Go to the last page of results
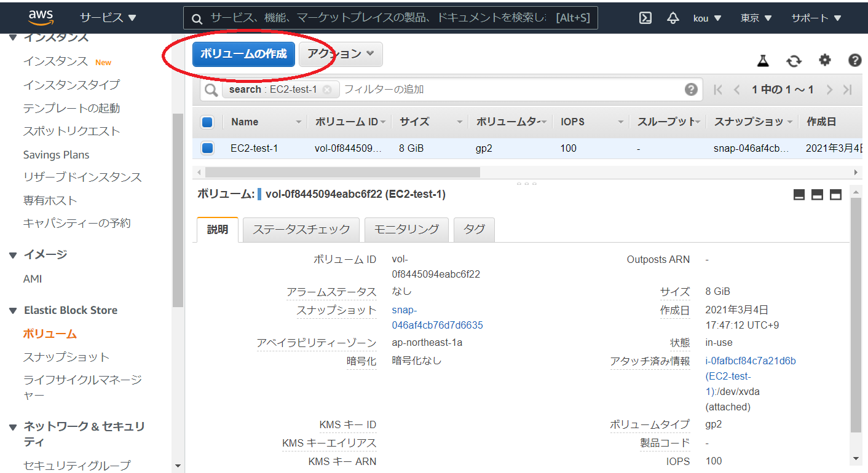Screen dimensions: 868x473 point(848,90)
